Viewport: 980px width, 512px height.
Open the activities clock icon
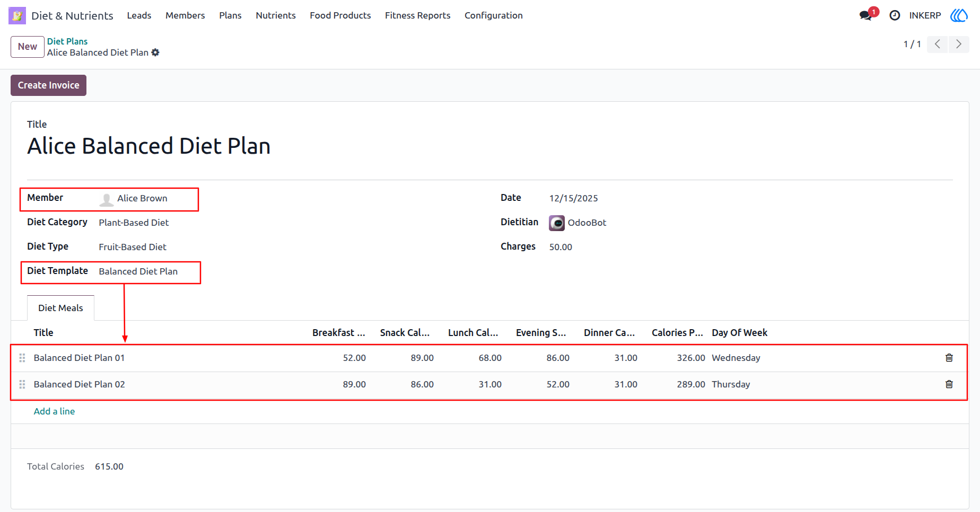click(x=895, y=15)
